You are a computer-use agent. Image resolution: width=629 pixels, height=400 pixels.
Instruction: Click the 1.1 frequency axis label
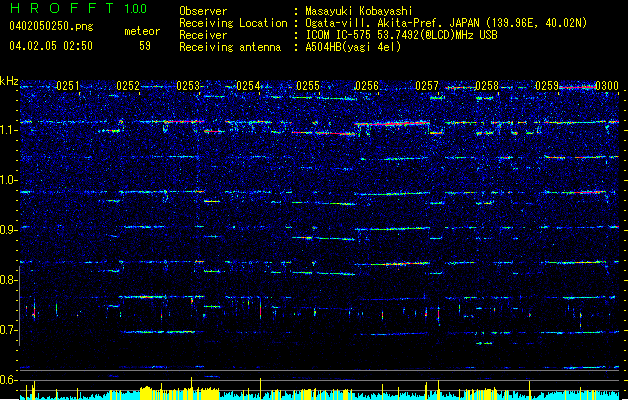(x=8, y=130)
